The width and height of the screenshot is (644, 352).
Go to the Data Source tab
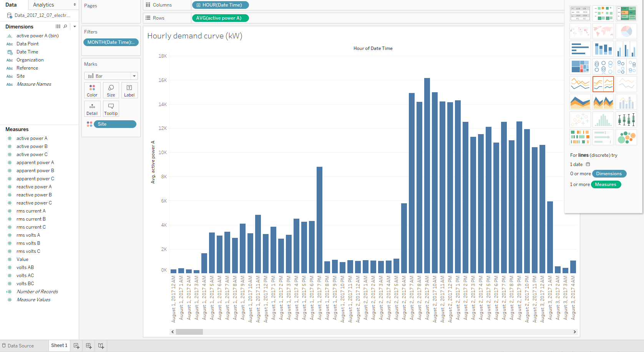coord(20,346)
